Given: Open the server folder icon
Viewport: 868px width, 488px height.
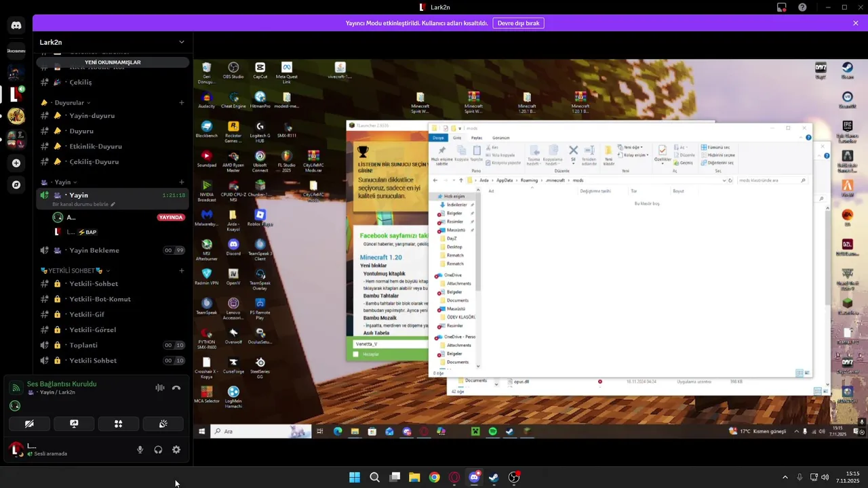Looking at the screenshot, I should click(x=16, y=140).
